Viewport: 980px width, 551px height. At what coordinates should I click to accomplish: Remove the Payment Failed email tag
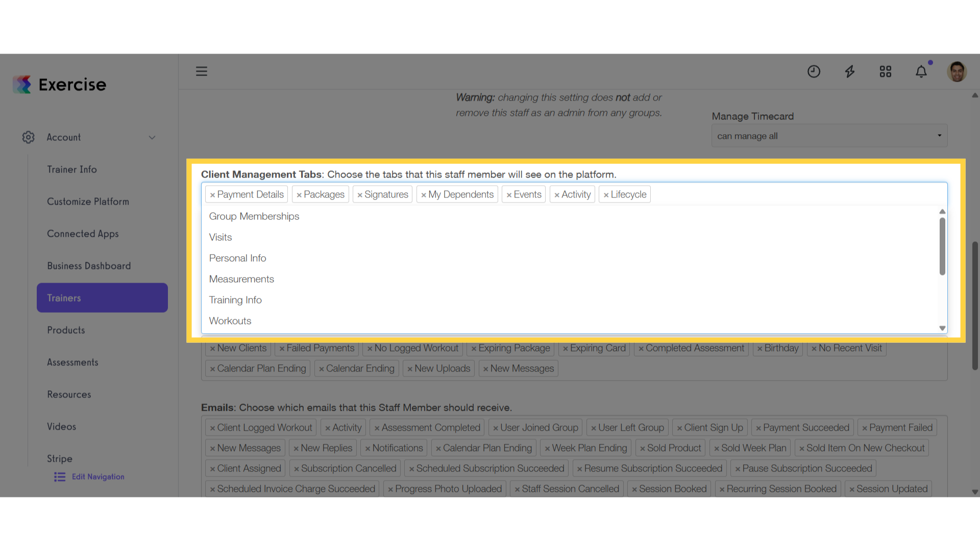point(865,428)
